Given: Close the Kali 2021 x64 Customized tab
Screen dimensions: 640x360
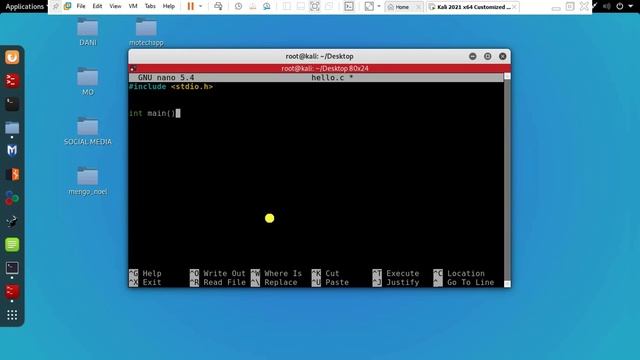Looking at the screenshot, I should click(514, 7).
